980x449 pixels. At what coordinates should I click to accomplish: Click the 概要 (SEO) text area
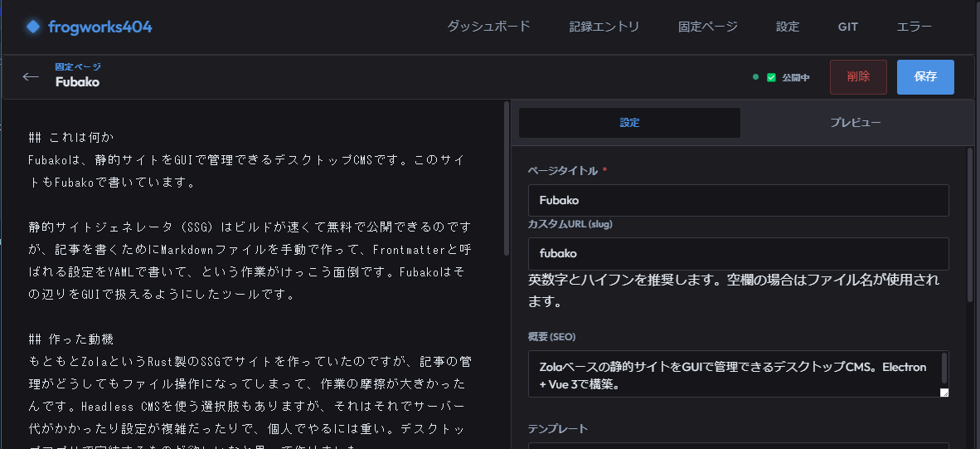[738, 374]
